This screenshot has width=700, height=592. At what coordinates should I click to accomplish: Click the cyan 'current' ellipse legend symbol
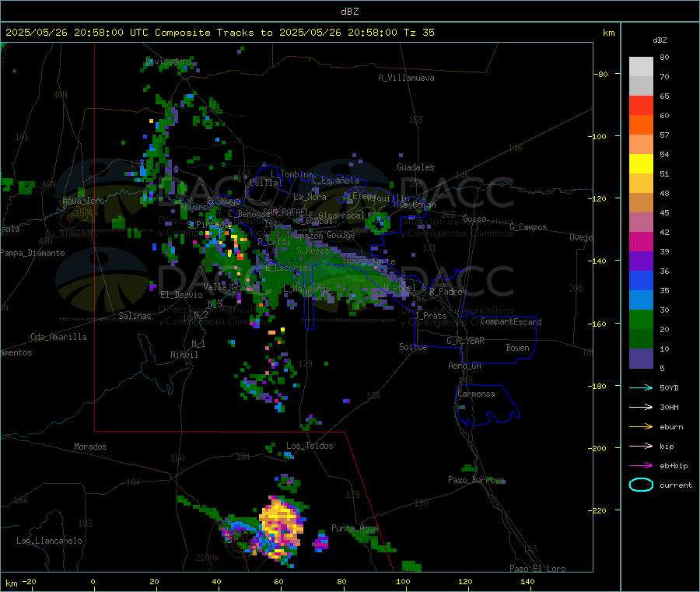click(x=641, y=485)
